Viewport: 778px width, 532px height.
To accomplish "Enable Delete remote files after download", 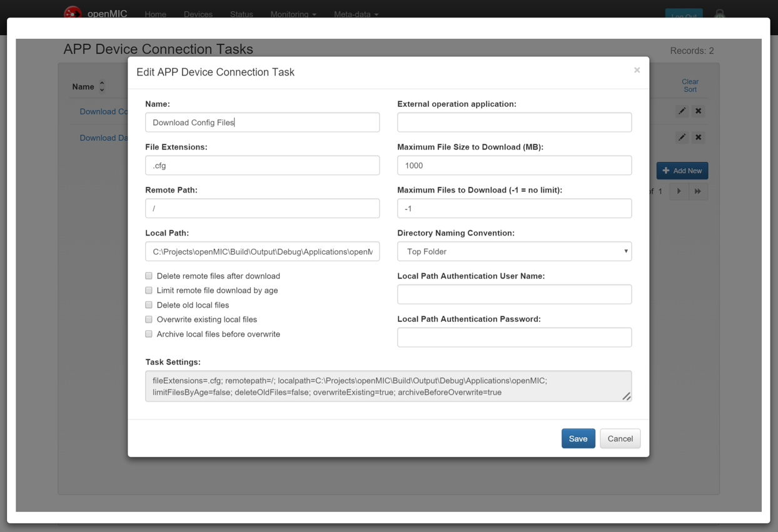I will tap(149, 276).
